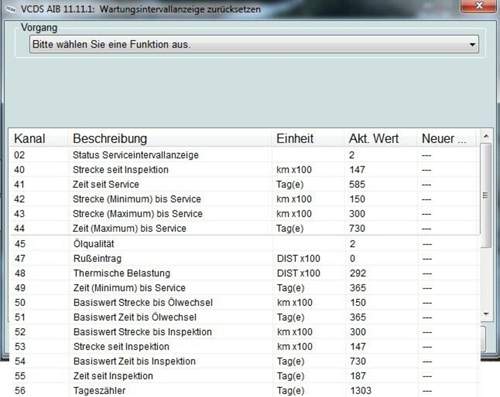This screenshot has height=397, width=500.
Task: Select row Zeit (Minimum) bis Service
Action: (x=245, y=288)
